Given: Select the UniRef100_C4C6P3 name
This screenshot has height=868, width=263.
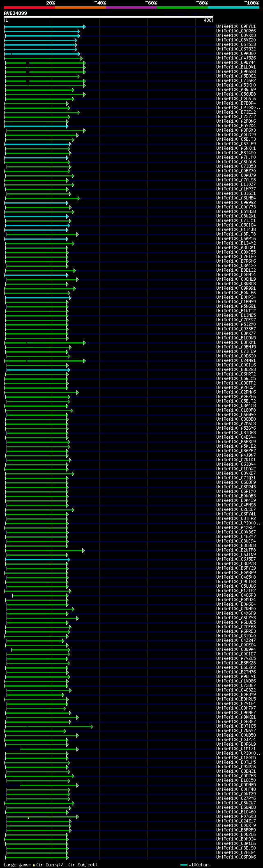Looking at the screenshot, I should click(x=236, y=595).
